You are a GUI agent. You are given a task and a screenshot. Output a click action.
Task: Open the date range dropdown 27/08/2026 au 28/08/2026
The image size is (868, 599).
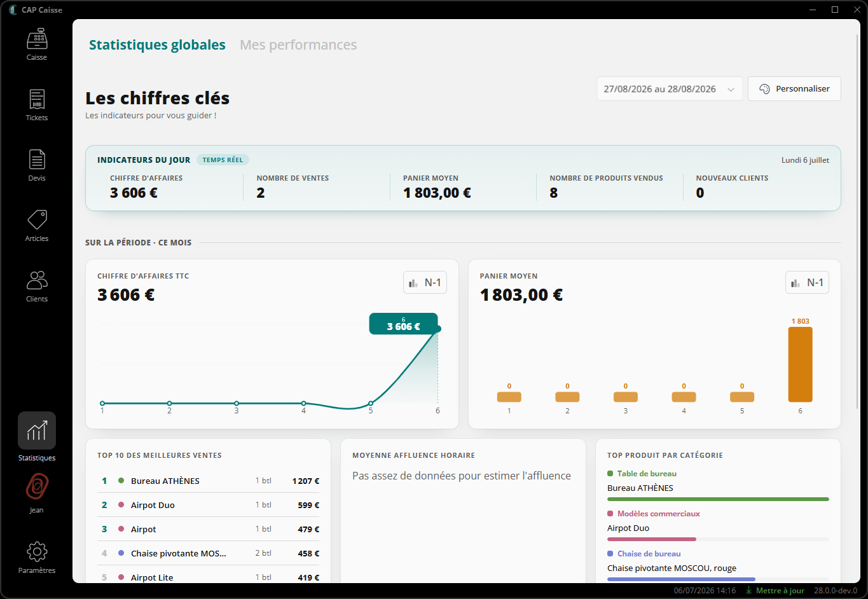(669, 89)
